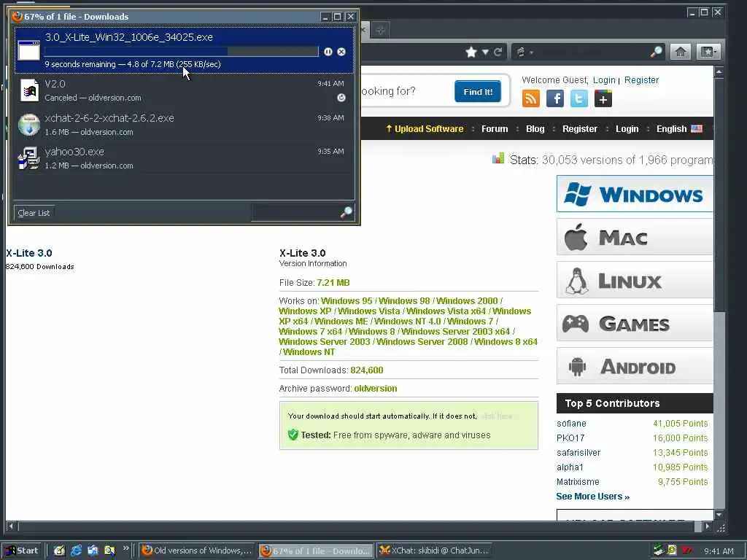747x560 pixels.
Task: Open Upload Software in the nav bar
Action: point(425,128)
